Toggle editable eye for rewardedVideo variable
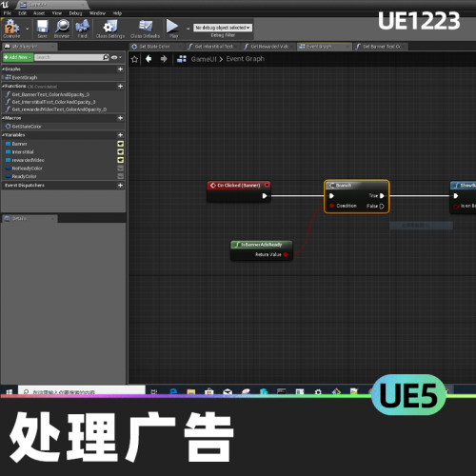This screenshot has width=476, height=476. point(120,160)
